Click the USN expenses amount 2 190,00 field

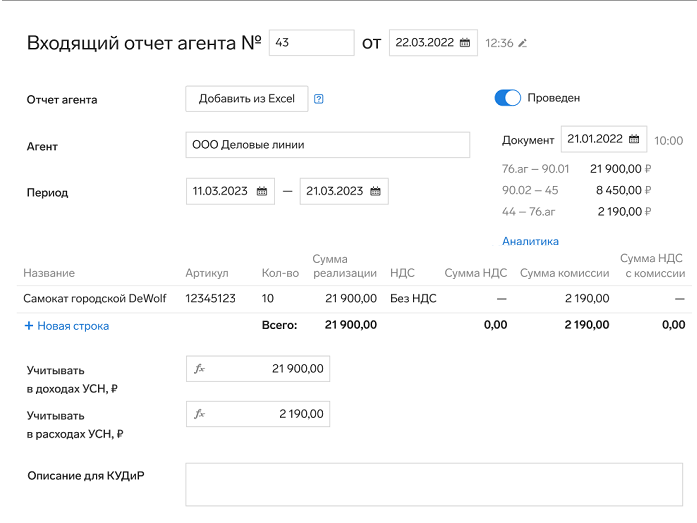click(x=270, y=414)
